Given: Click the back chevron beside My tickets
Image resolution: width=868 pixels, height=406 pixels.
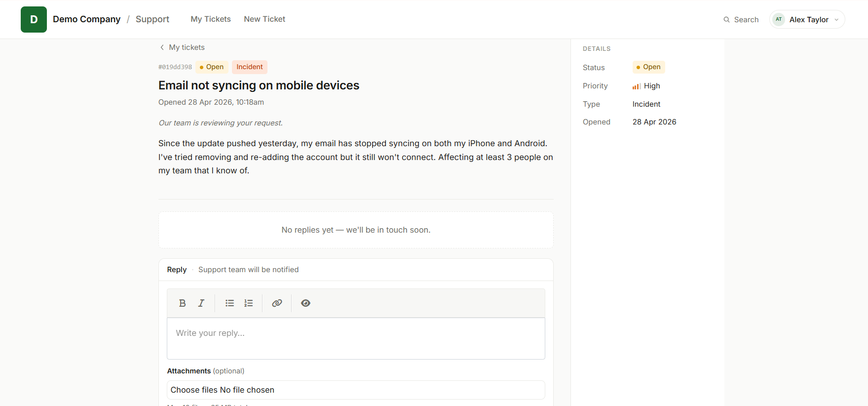Looking at the screenshot, I should point(162,47).
